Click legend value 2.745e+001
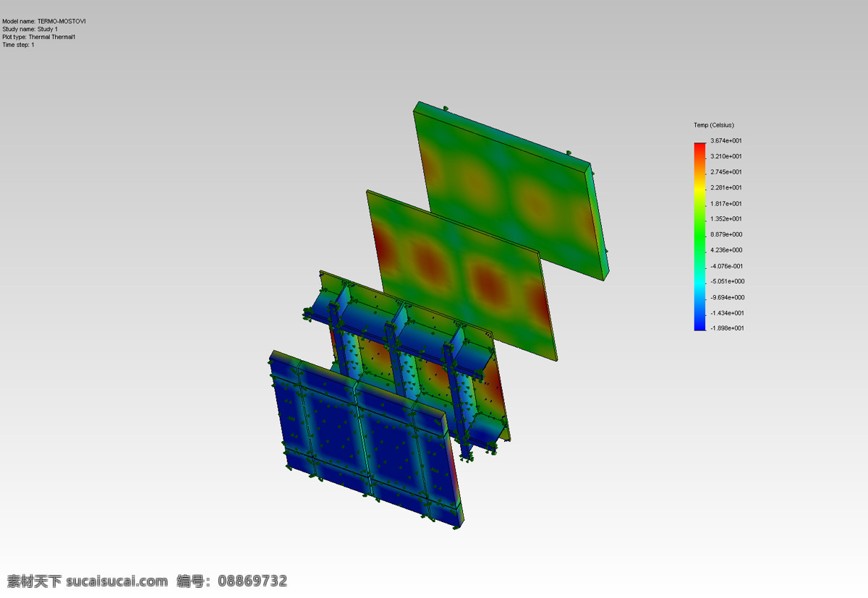868x598 pixels. 726,172
